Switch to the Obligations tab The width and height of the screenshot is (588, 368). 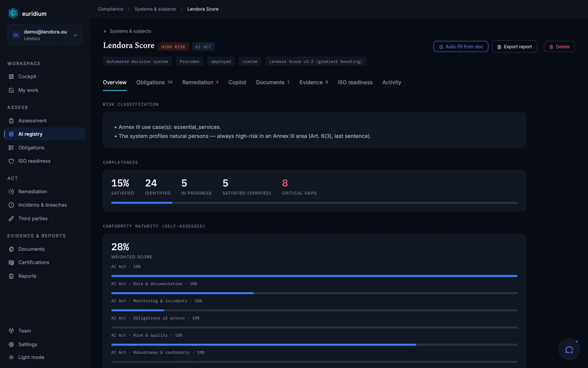coord(154,82)
